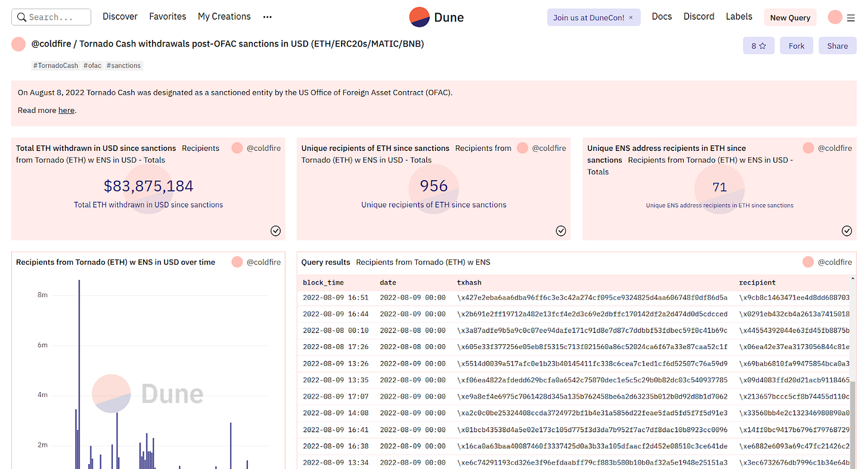
Task: Click block_time cell 2022-08-09 16:51
Action: pyautogui.click(x=336, y=297)
